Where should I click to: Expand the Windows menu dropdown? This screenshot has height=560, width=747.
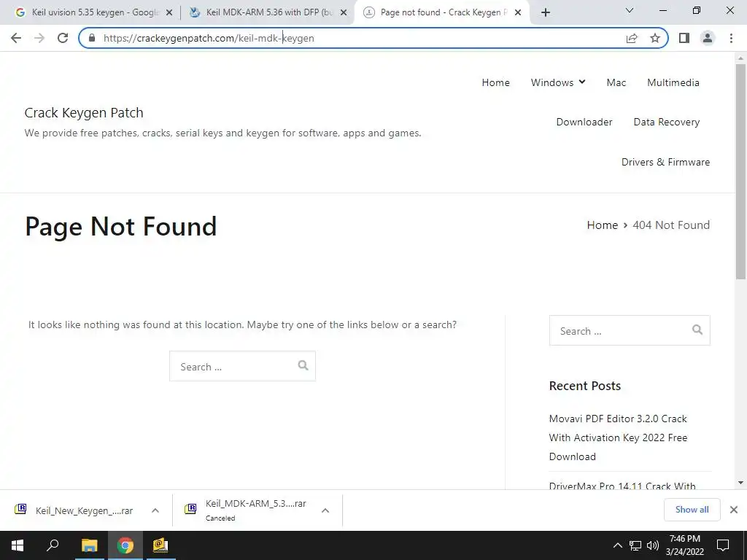tap(558, 82)
